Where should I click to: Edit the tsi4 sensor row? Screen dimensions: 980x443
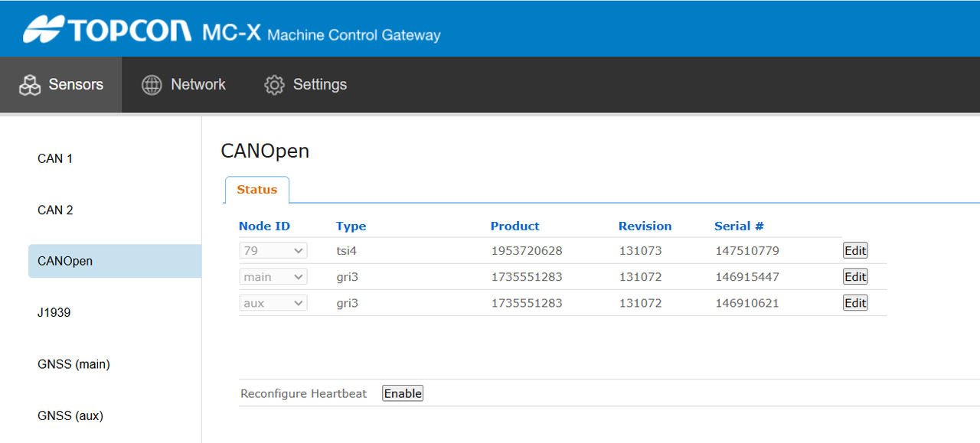[854, 251]
